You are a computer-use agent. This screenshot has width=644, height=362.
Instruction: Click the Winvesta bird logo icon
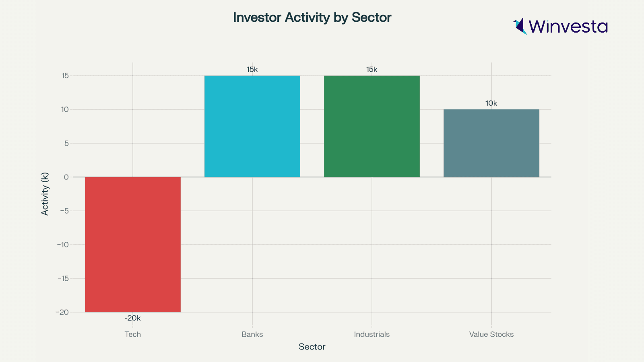point(520,26)
